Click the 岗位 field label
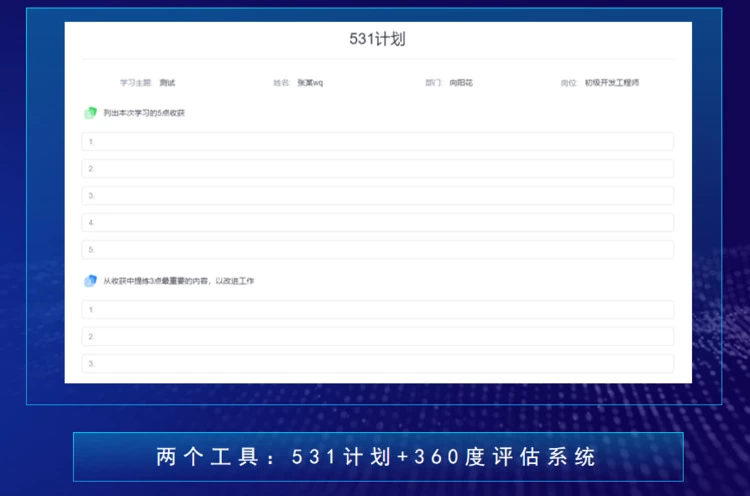 click(x=569, y=83)
